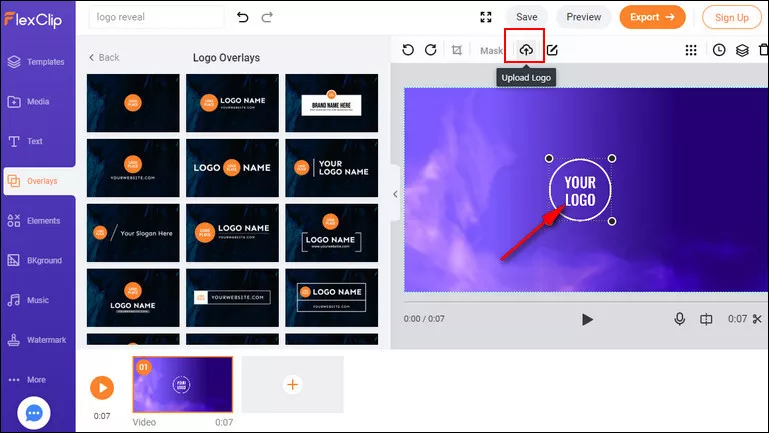
Task: Click the edit pencil icon in toolbar
Action: [552, 50]
